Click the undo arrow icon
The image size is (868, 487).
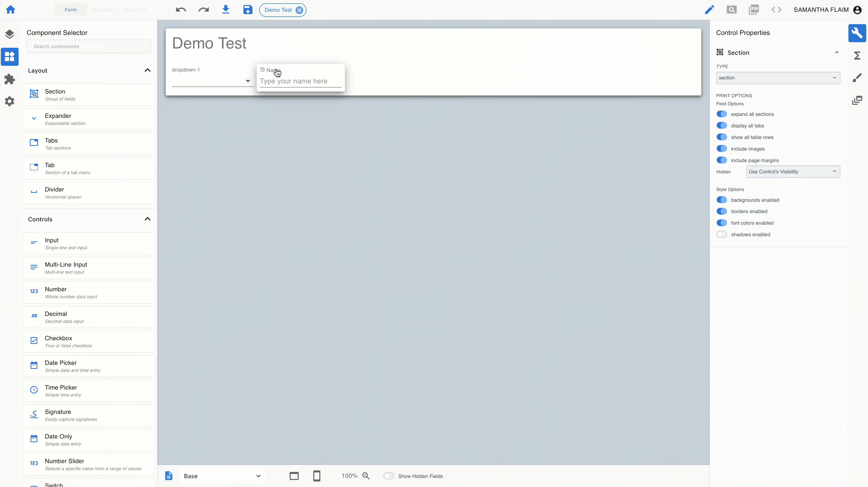pos(181,10)
